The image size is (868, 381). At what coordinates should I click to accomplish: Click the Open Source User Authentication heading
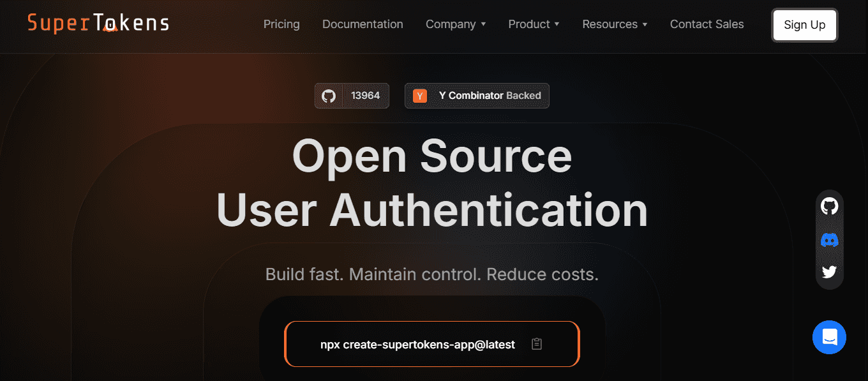point(432,183)
